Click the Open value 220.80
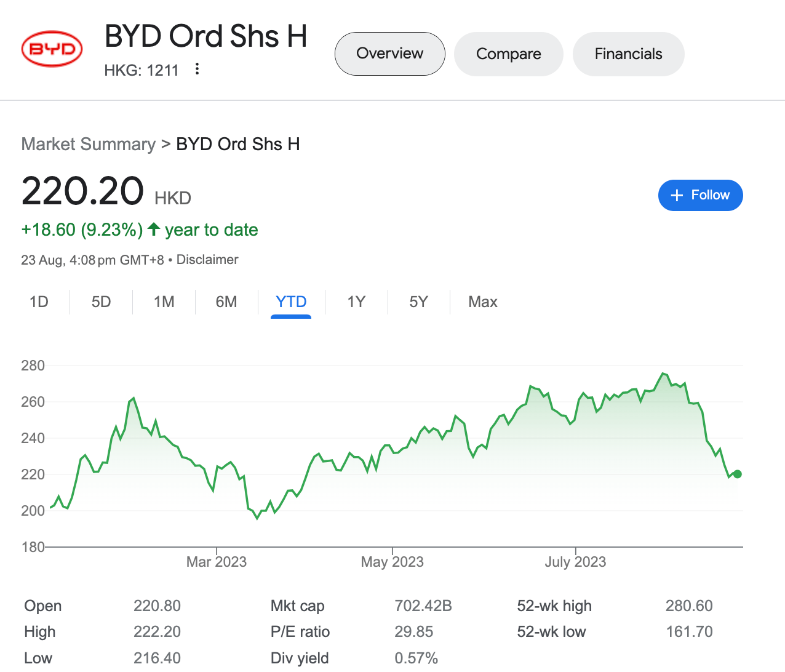Image resolution: width=785 pixels, height=672 pixels. 157,606
